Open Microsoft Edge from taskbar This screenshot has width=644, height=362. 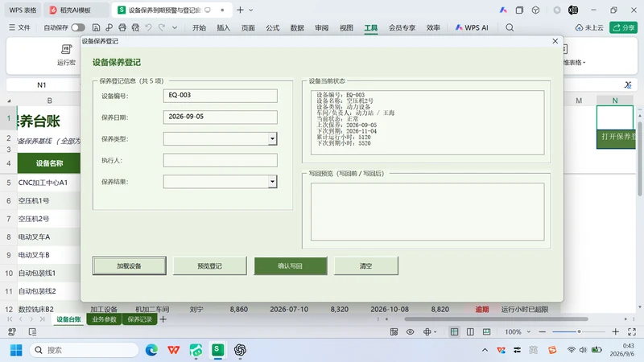[x=151, y=350]
